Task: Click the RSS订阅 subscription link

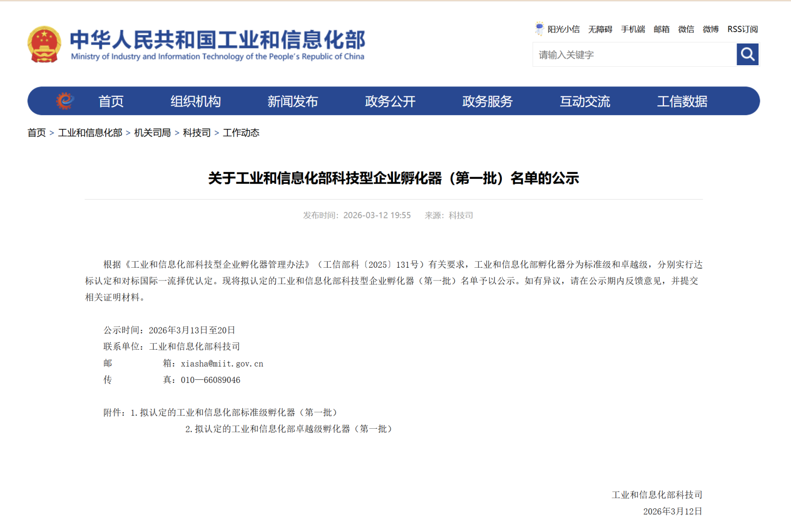Action: tap(742, 29)
